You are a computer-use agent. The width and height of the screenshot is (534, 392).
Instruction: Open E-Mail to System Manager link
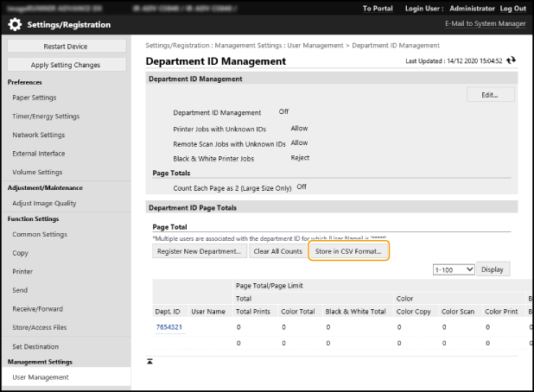coord(485,24)
